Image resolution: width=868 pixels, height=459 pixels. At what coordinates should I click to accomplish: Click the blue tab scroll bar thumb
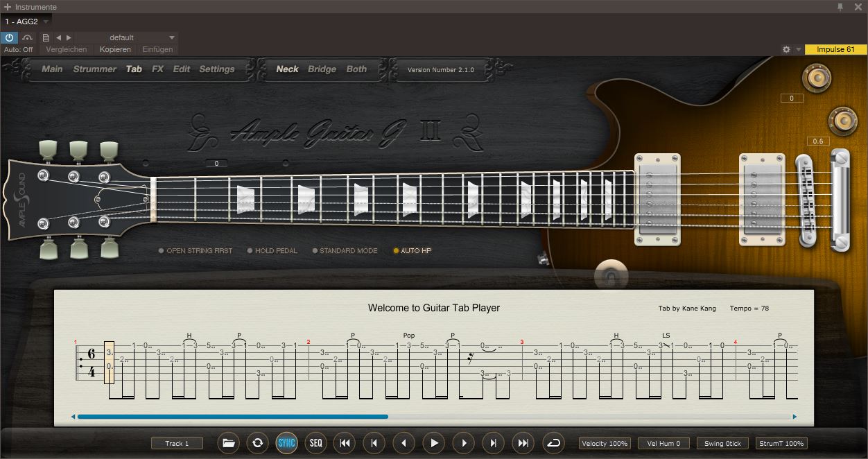[x=232, y=417]
